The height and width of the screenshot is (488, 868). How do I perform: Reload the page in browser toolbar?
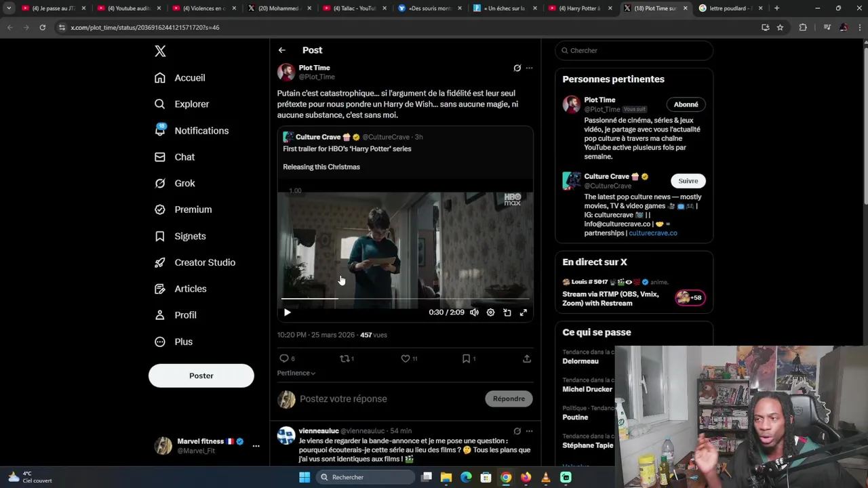tap(42, 28)
